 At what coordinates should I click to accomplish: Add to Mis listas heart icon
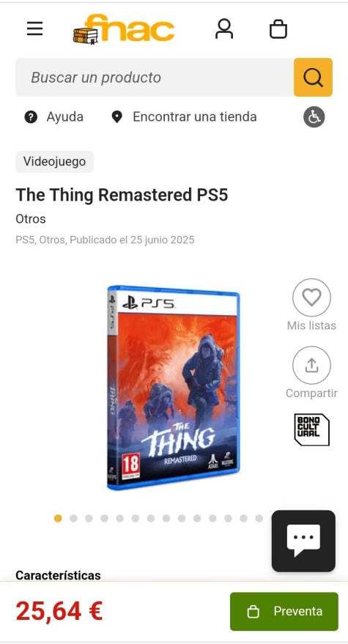click(311, 297)
